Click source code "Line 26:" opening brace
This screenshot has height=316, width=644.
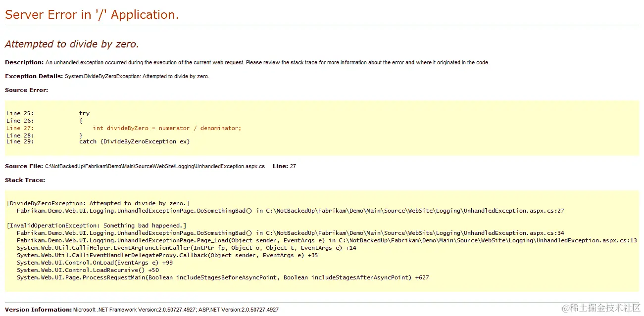click(x=45, y=121)
